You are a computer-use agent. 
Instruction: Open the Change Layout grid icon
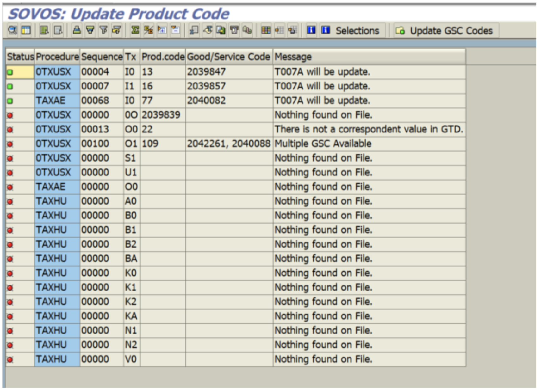tap(266, 30)
